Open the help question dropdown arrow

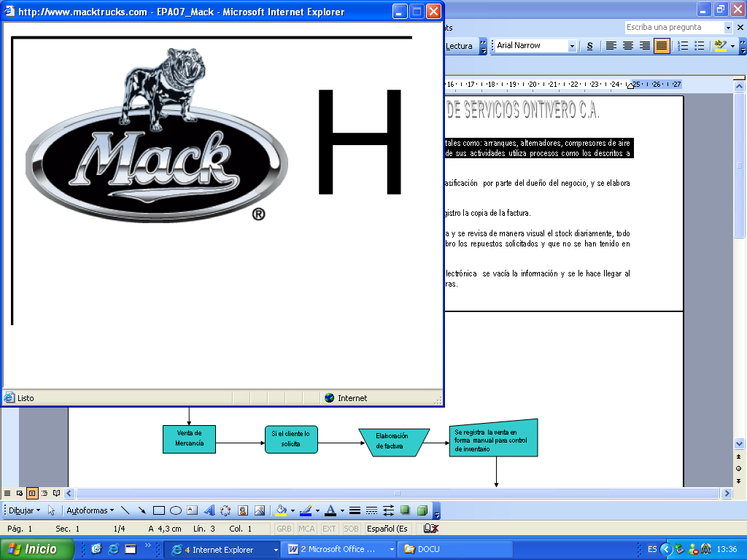728,28
